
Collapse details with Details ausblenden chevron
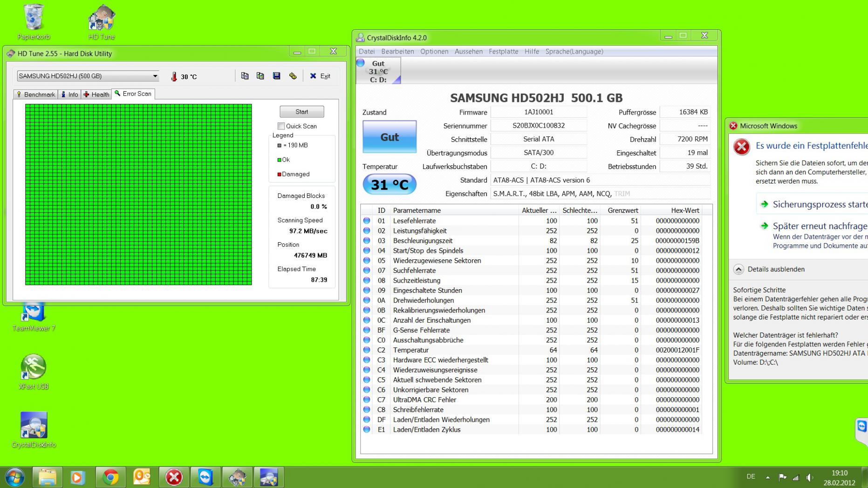pos(738,269)
